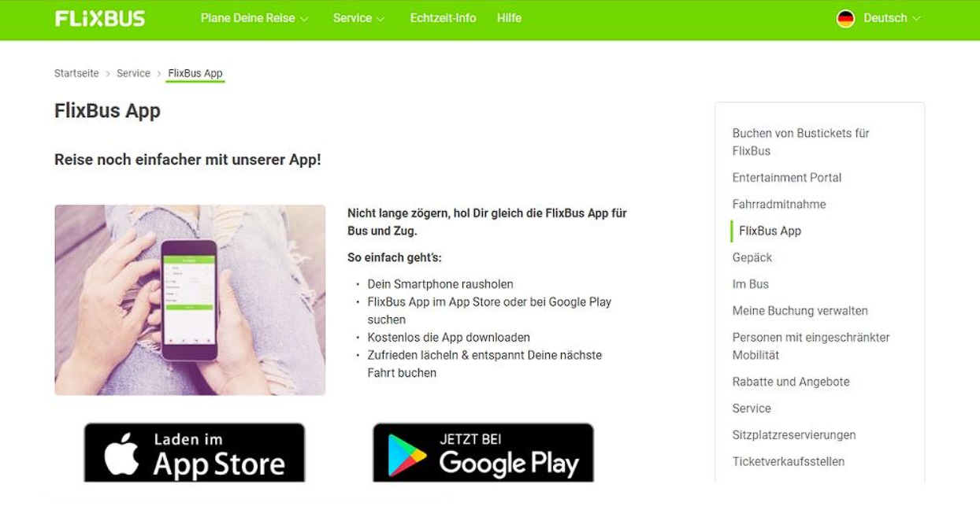Open Fahrradmitnahme in the sidebar
Screen dimensions: 980x510
point(779,205)
